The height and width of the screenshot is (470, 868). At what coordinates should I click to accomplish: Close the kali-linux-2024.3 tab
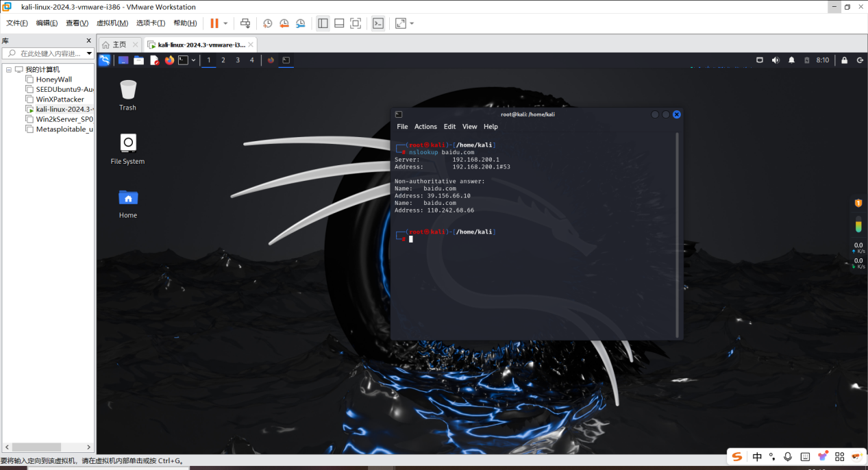(x=251, y=45)
